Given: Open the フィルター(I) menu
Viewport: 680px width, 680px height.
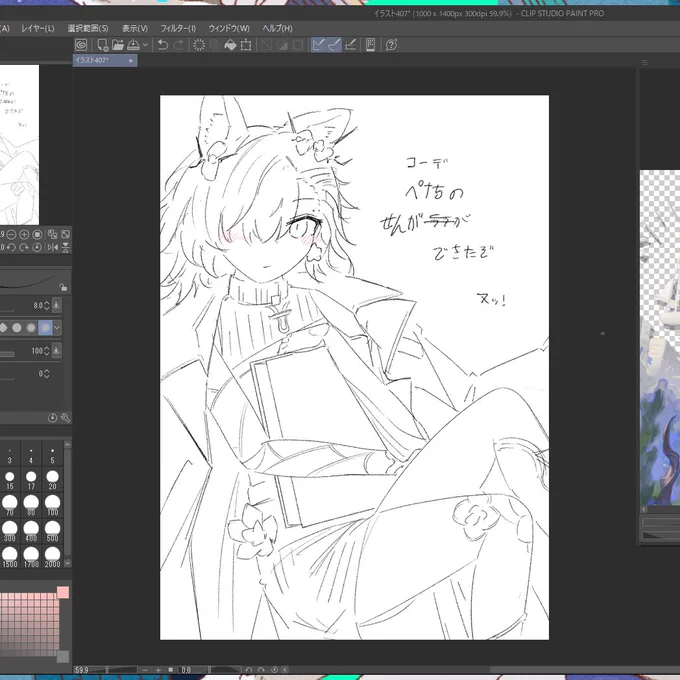Looking at the screenshot, I should point(178,29).
